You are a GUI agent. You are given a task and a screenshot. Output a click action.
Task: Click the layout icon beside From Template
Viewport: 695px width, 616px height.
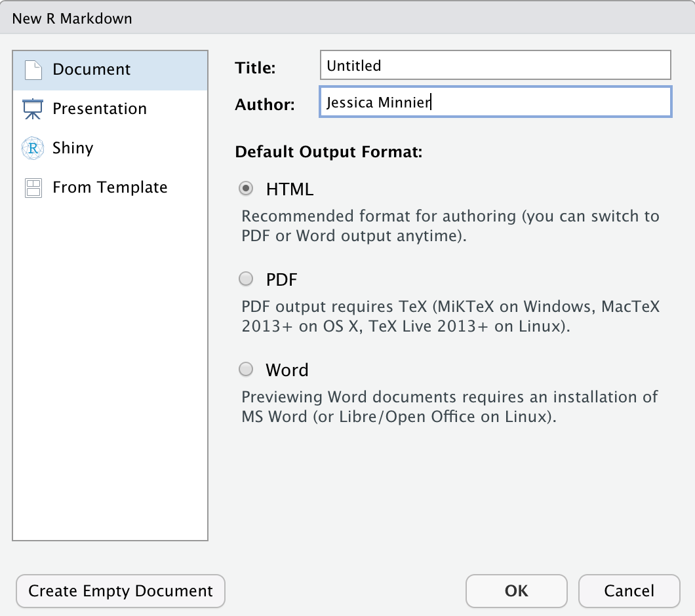[x=33, y=188]
